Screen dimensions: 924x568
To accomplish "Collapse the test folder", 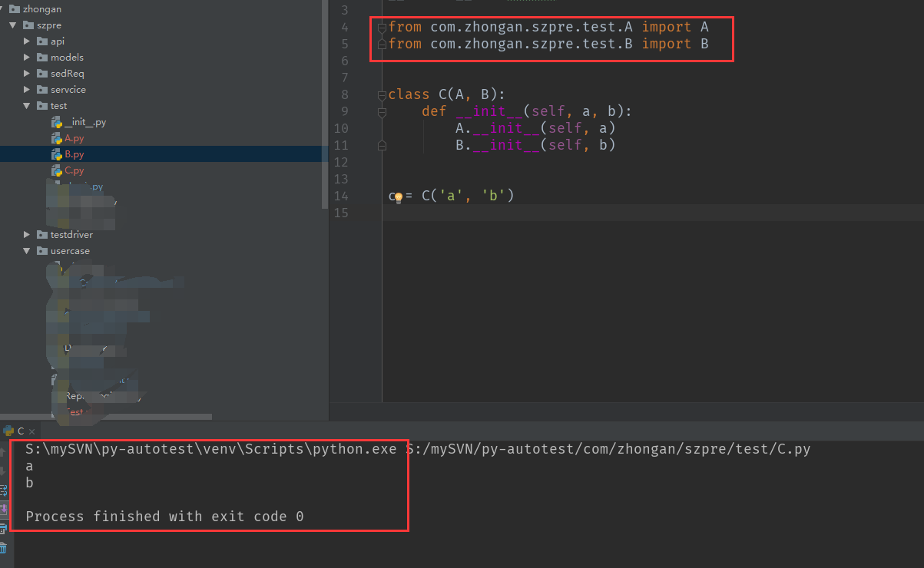I will point(27,106).
